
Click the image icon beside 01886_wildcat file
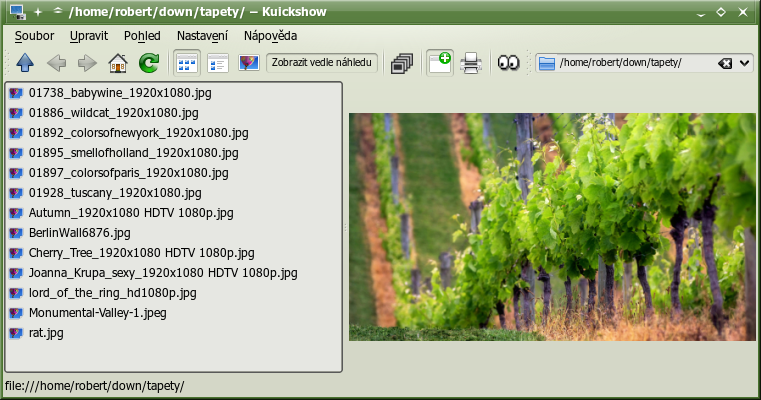click(16, 113)
